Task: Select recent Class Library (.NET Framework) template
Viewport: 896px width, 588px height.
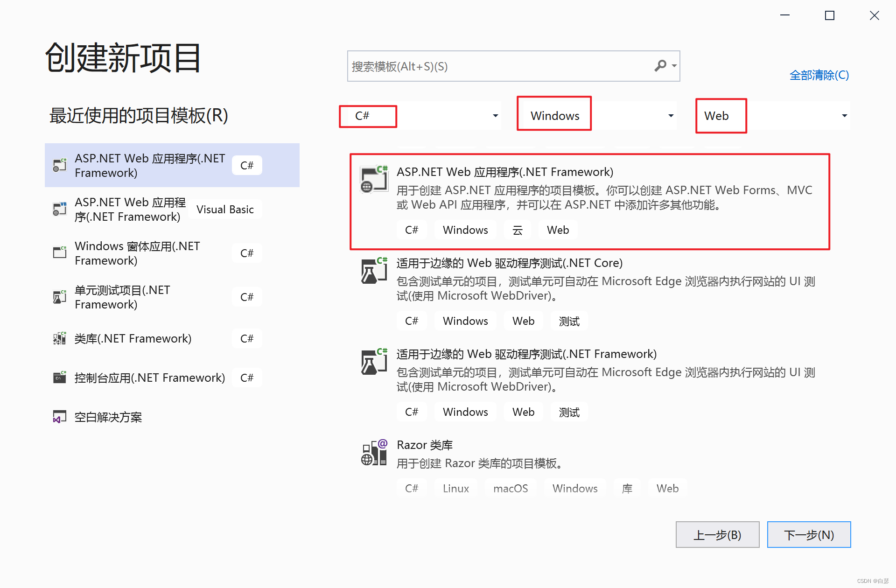Action: [172, 338]
